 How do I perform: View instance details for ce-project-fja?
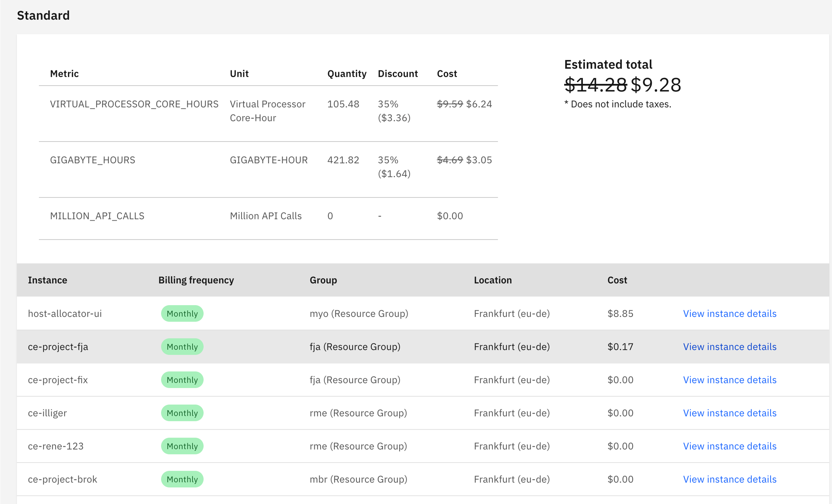coord(729,346)
